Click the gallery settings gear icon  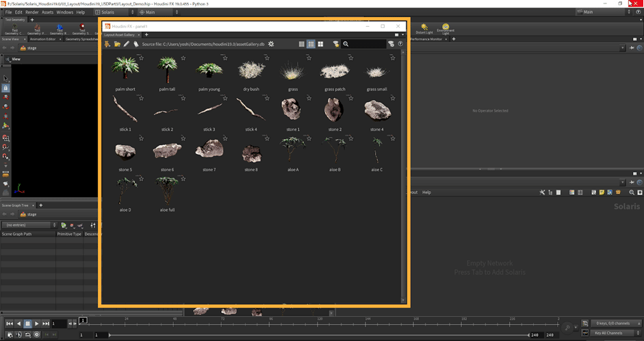coord(271,44)
